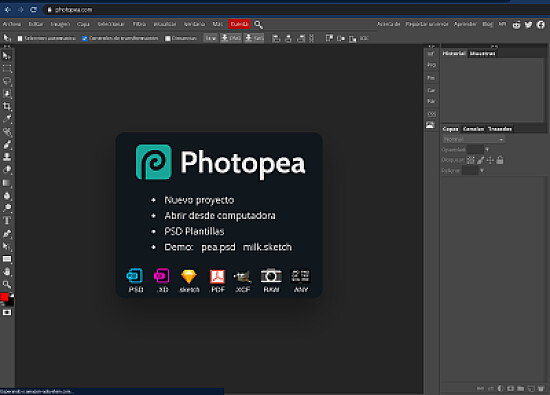Click Abrir desde computadora link
The image size is (550, 395).
[x=220, y=215]
